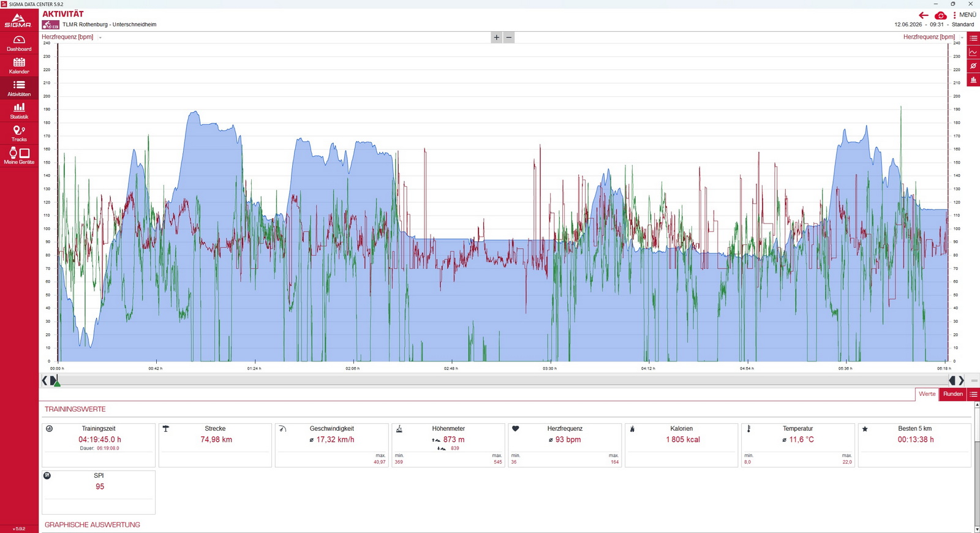The image size is (980, 533).
Task: Toggle the chart list panel icon
Action: 973,38
